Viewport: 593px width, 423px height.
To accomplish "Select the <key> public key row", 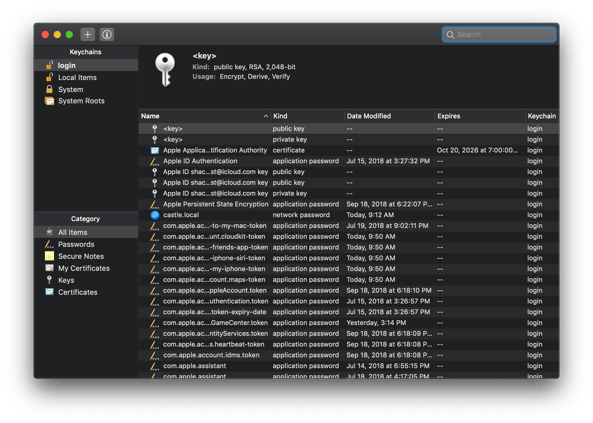I will (x=349, y=129).
